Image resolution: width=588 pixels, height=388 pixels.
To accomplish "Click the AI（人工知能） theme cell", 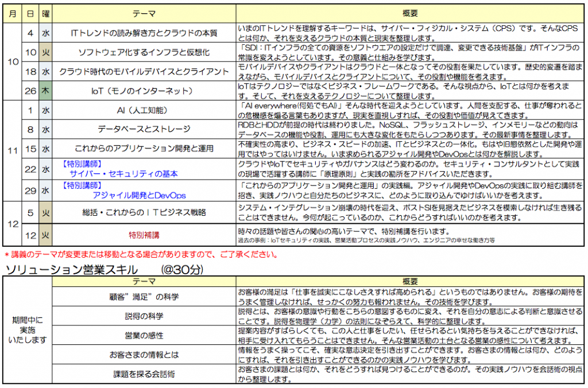I will point(144,110).
